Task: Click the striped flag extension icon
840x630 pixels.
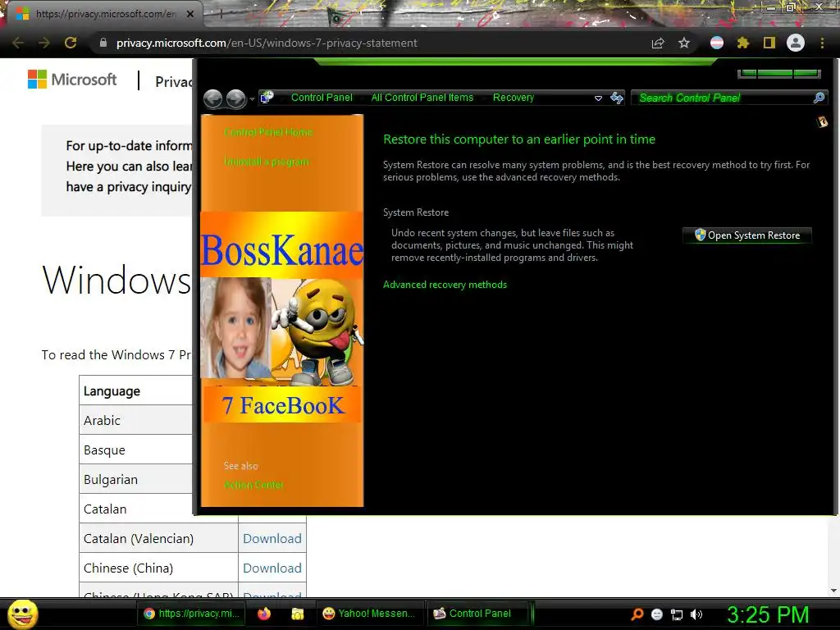Action: coord(717,43)
